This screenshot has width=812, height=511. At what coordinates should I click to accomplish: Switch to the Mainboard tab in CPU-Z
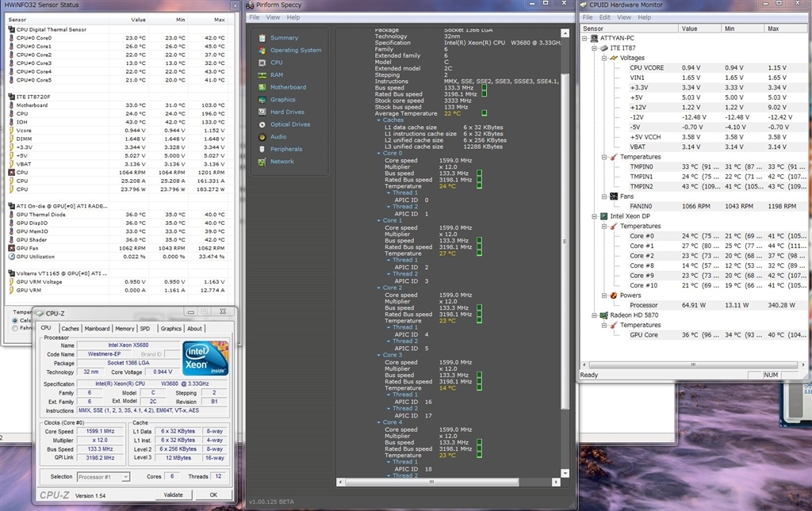[97, 329]
